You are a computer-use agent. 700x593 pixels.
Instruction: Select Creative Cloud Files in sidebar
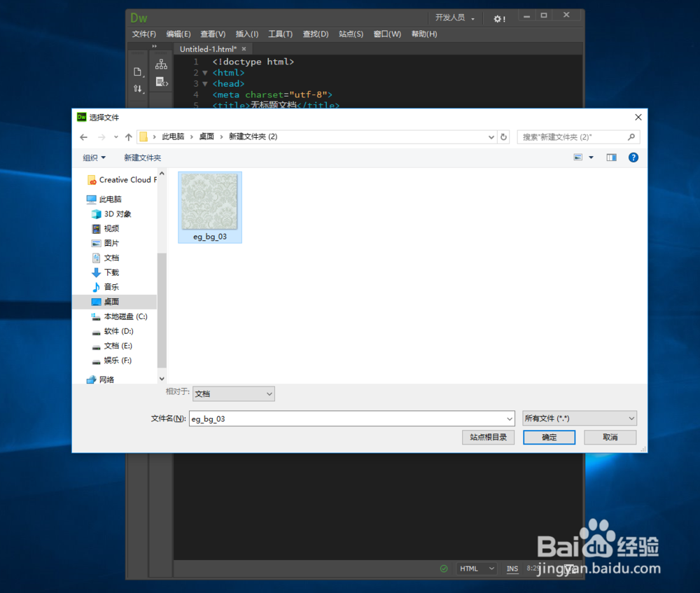(122, 179)
